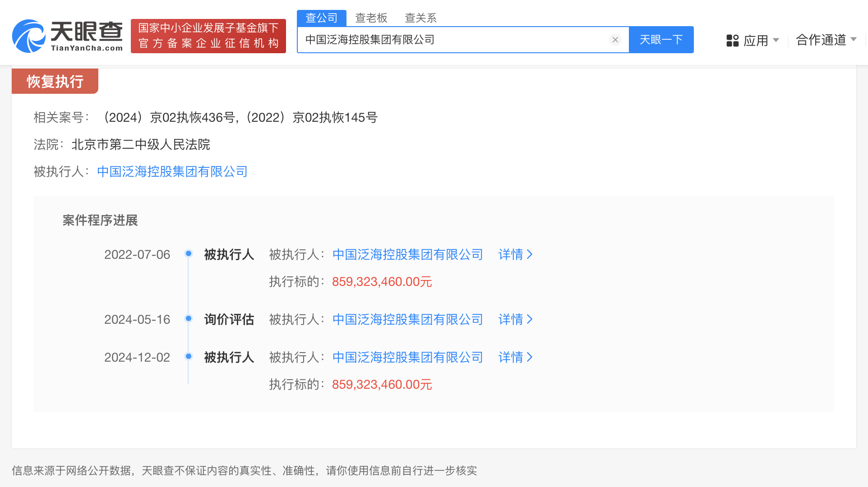
Task: Switch to the 查关系 tab
Action: 420,18
